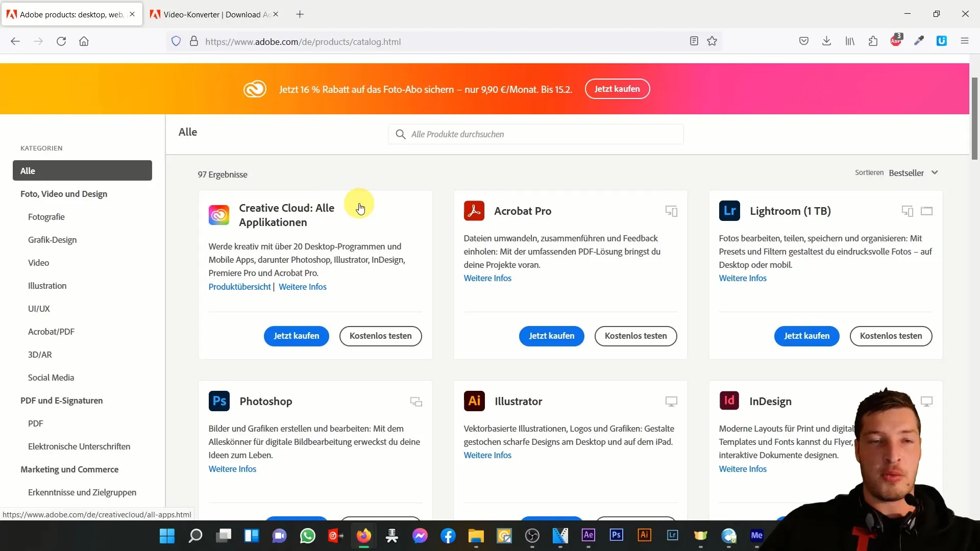Click the Illustrator product icon

tap(474, 401)
